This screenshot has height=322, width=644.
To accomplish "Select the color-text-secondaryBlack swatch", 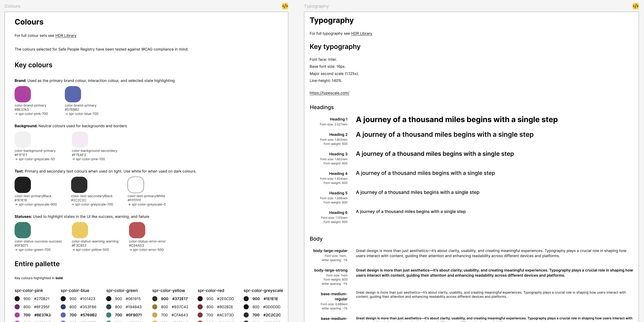I will (79, 185).
